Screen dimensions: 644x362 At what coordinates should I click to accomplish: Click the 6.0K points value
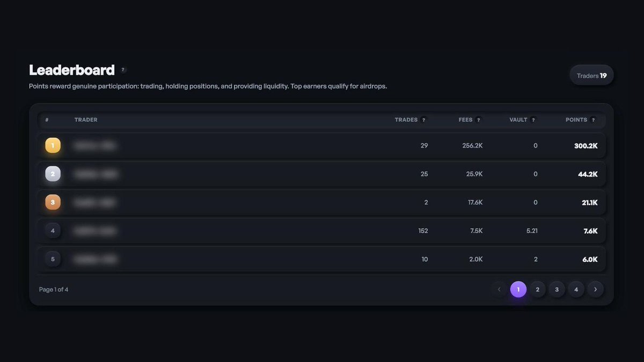590,259
